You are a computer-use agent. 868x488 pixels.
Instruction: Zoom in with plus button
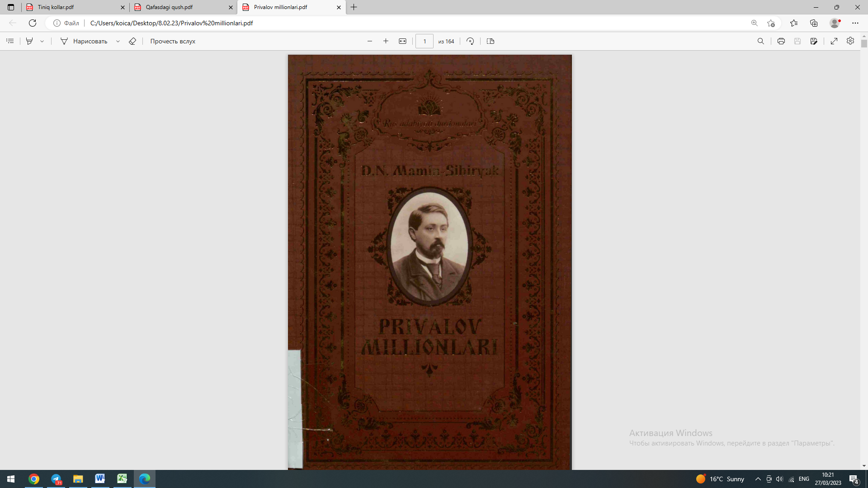[386, 41]
